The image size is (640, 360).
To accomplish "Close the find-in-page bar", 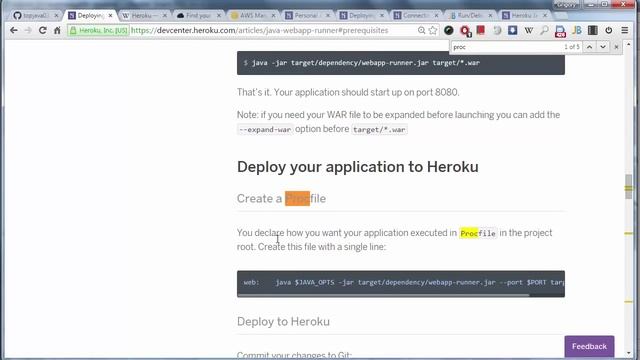I will (616, 47).
